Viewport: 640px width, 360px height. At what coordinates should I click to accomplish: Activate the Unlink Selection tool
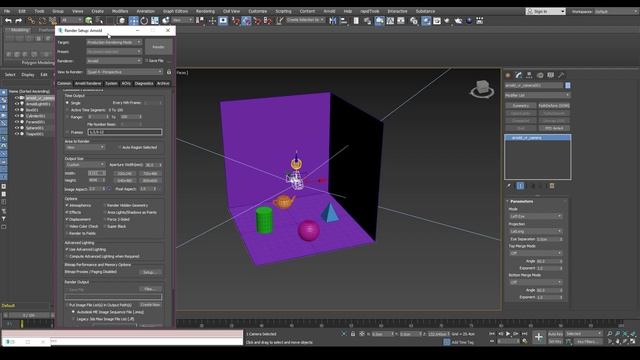(42, 20)
